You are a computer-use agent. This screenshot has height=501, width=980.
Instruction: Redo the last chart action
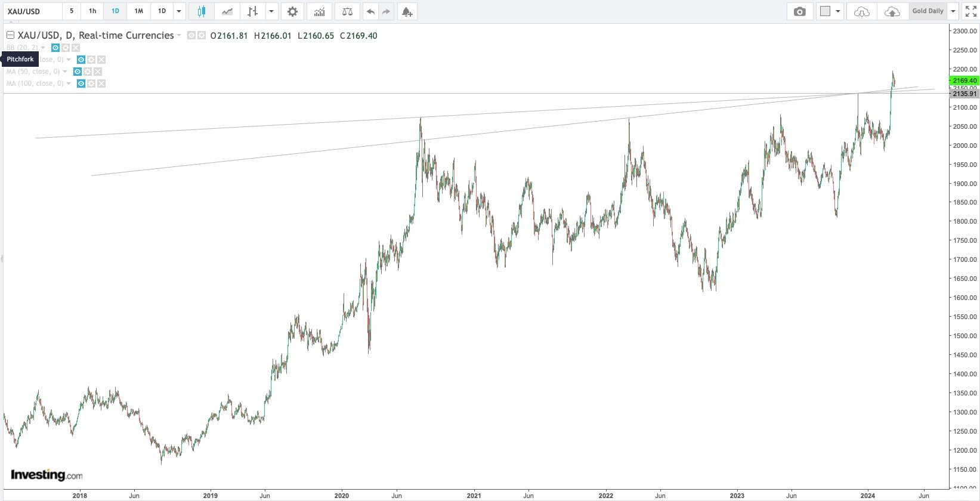click(x=386, y=11)
